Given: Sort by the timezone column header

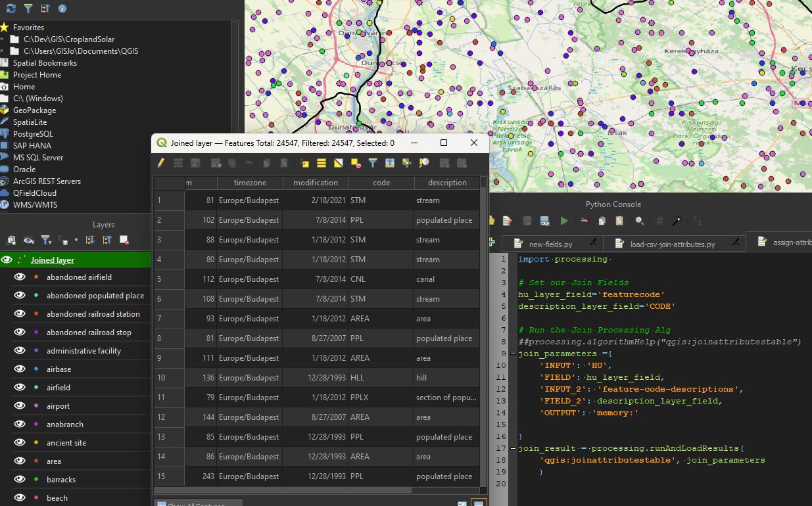Looking at the screenshot, I should pyautogui.click(x=250, y=183).
